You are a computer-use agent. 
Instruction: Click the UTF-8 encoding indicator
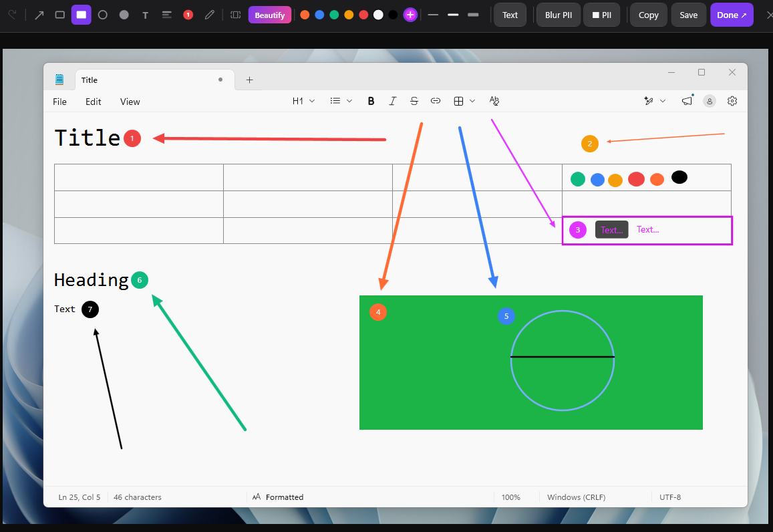pos(670,497)
